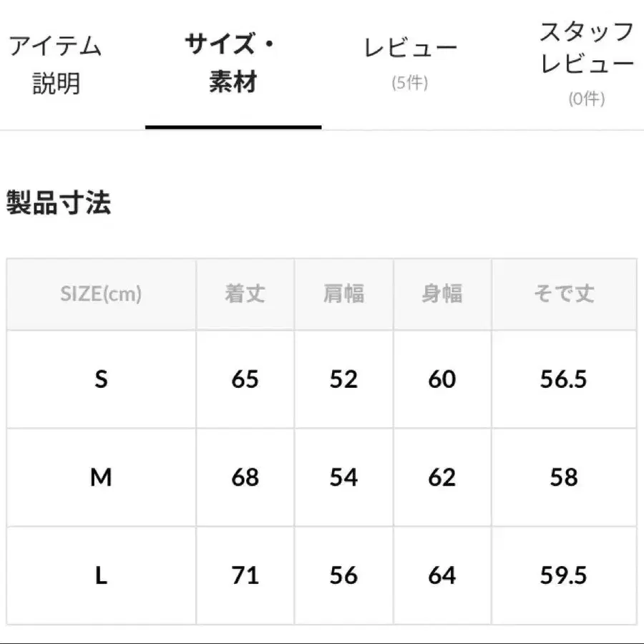Select the SIZE(cm) header cell

(101, 293)
